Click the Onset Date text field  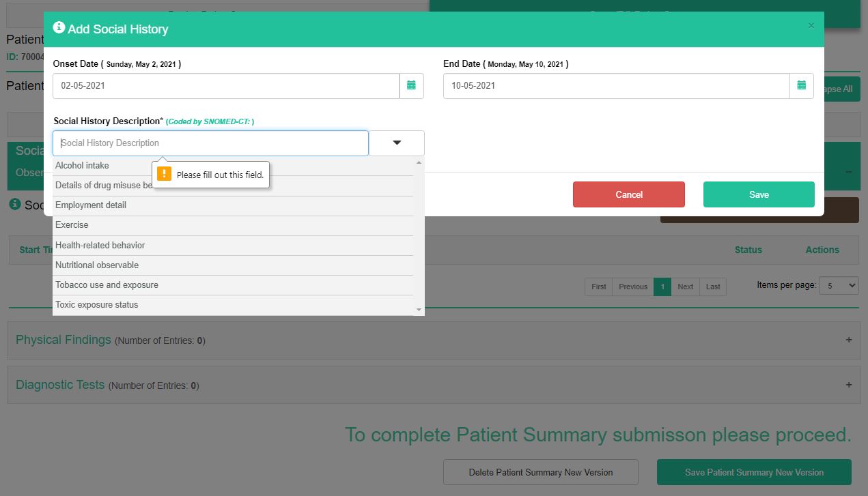click(x=225, y=86)
